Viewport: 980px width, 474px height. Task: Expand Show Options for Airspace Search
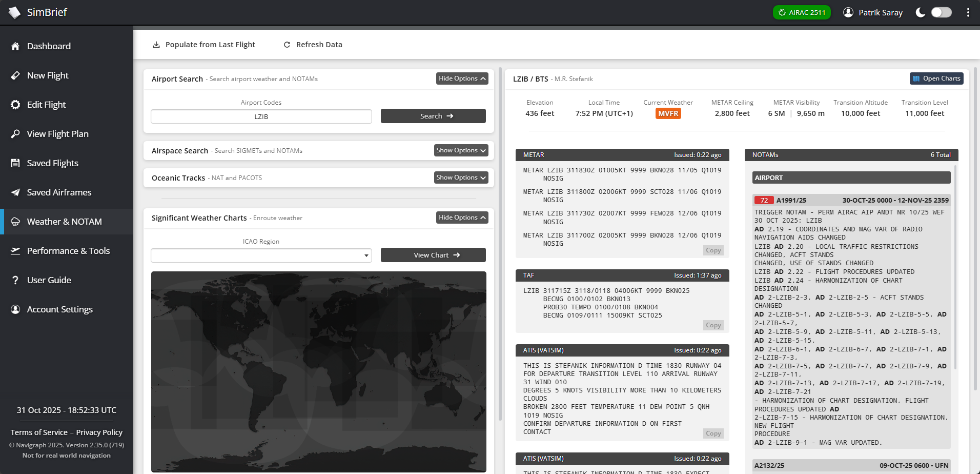pos(460,150)
